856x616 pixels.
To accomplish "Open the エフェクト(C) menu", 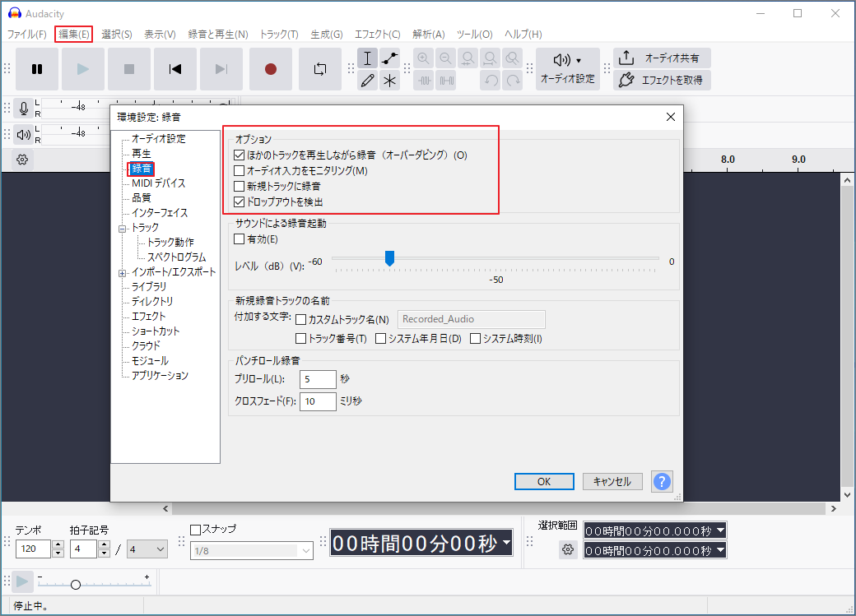I will [377, 34].
